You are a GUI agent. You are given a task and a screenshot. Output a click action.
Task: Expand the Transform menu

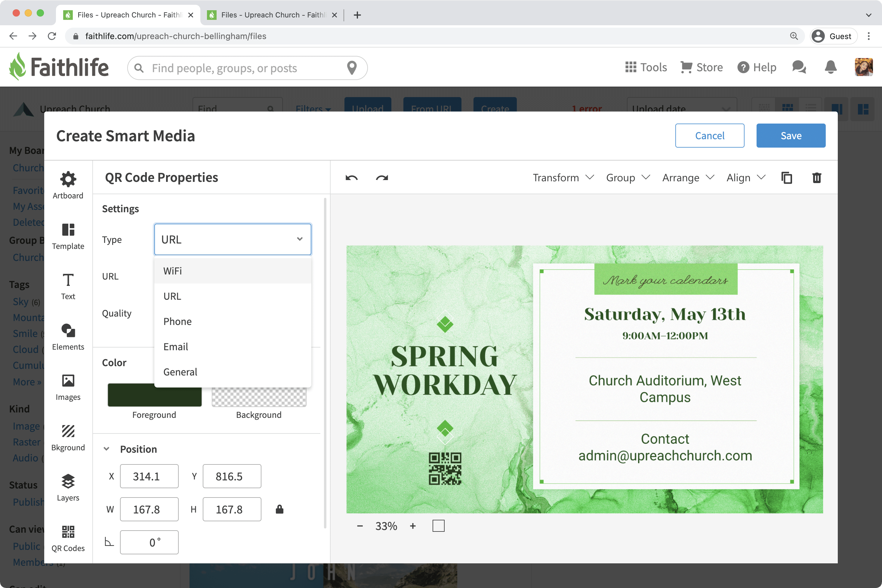click(x=563, y=178)
